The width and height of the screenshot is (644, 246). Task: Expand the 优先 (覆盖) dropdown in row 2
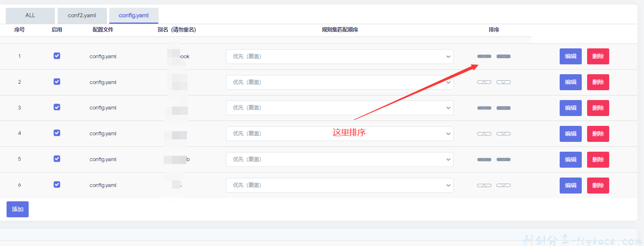pos(339,82)
